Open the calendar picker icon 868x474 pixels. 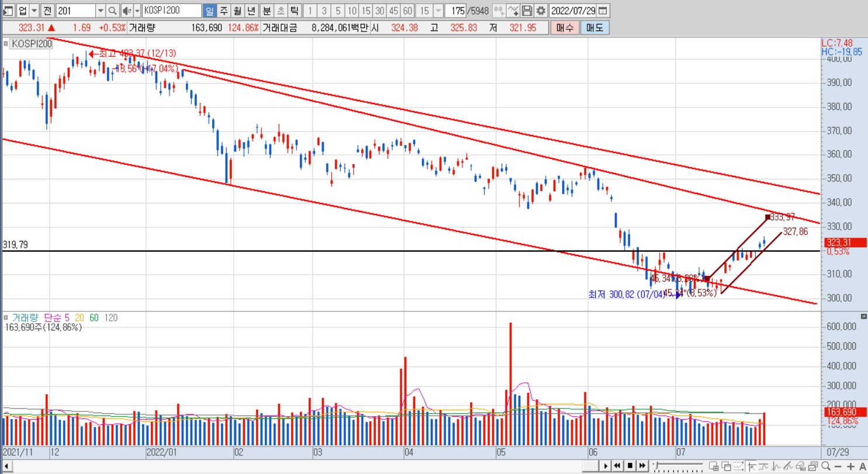(603, 11)
